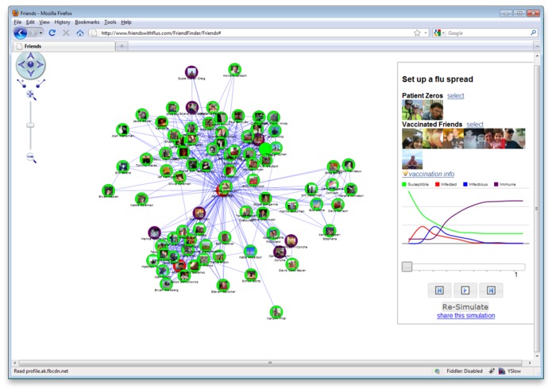Click the Katie Anderson node in graph
Screen dimensions: 552x392
pyautogui.click(x=250, y=251)
